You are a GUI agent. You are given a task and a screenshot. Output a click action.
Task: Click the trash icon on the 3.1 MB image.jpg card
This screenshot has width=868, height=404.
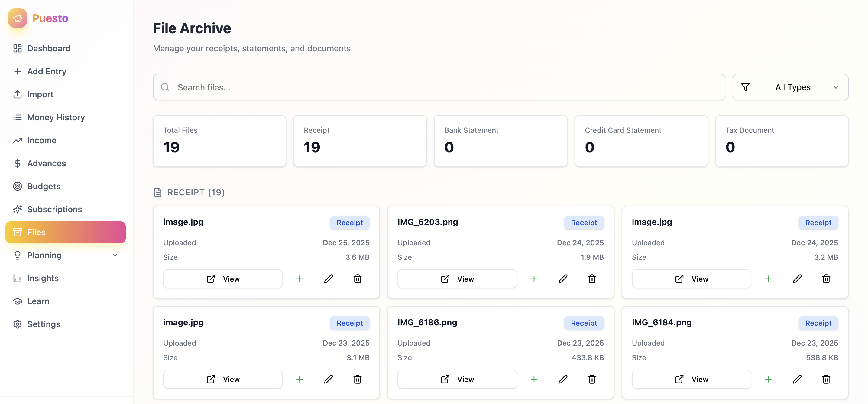[x=357, y=379]
